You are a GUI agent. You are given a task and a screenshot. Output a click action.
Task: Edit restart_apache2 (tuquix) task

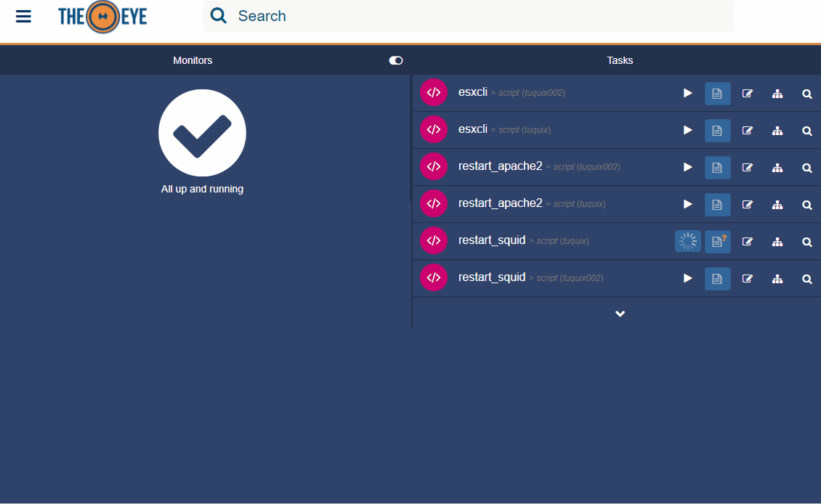[747, 205]
